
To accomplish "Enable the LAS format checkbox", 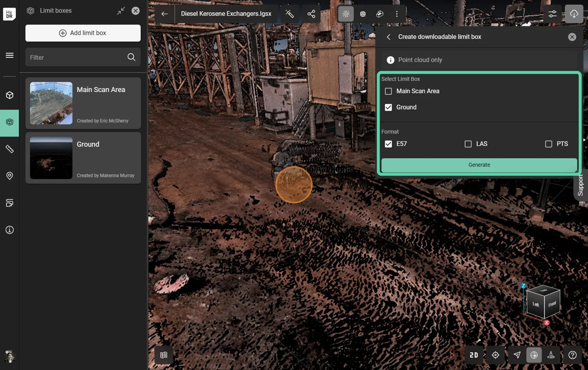I will pos(468,144).
